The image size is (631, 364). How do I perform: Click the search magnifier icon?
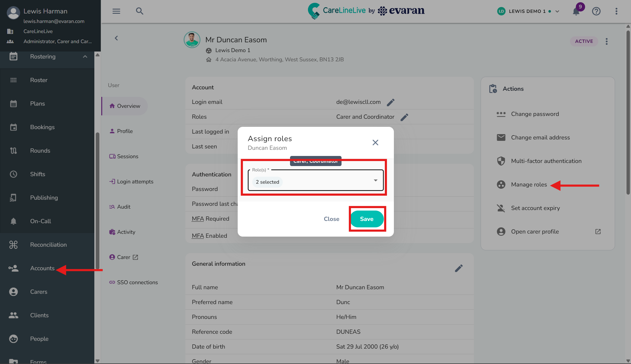tap(139, 11)
